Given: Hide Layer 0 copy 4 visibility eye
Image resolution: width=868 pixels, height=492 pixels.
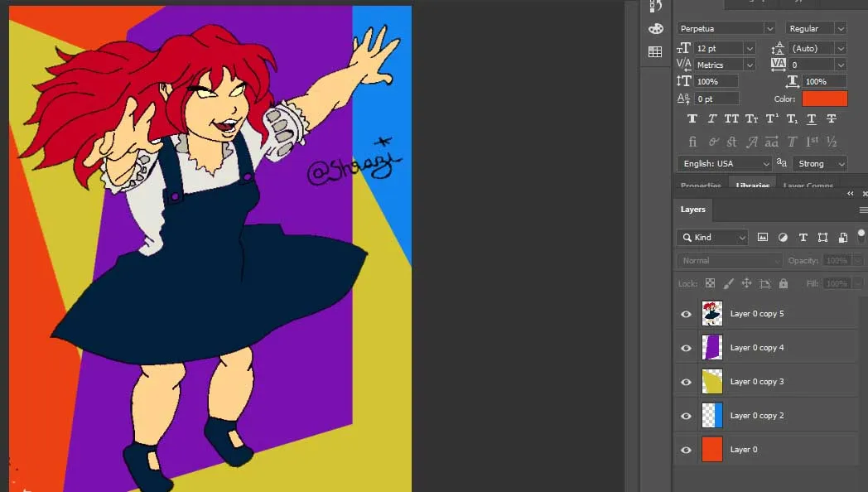Looking at the screenshot, I should pyautogui.click(x=686, y=348).
